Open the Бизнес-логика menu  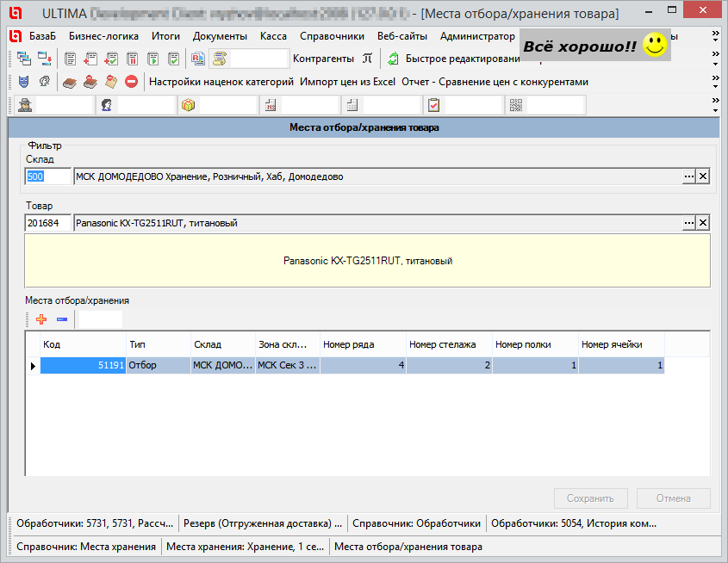pyautogui.click(x=103, y=36)
